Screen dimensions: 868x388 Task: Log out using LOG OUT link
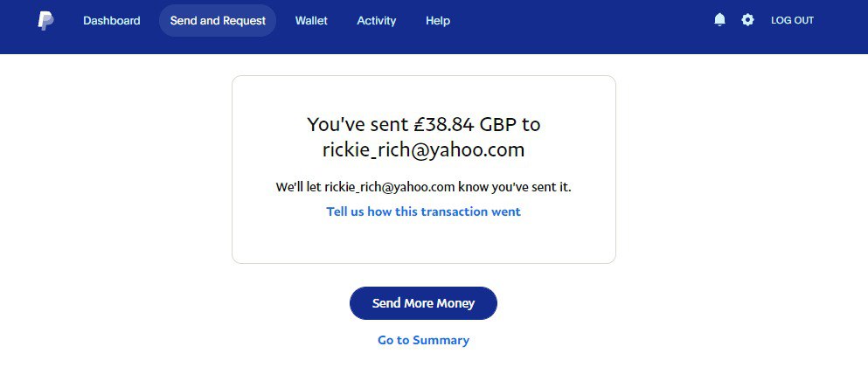pos(792,20)
